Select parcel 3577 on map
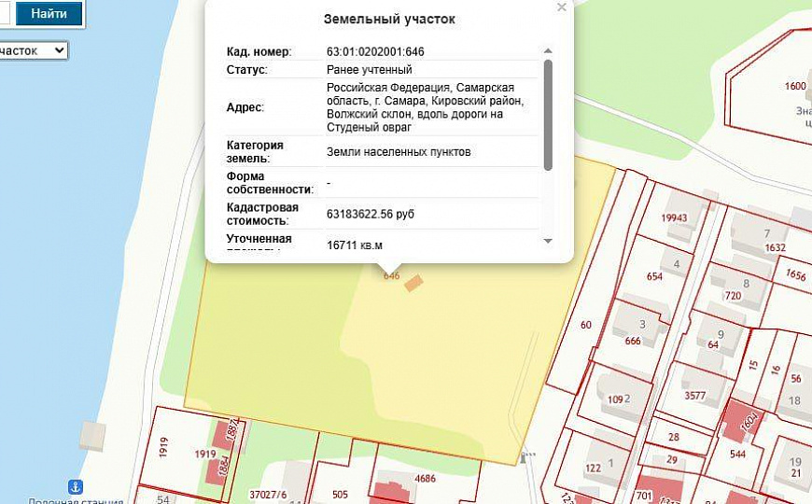Image resolution: width=812 pixels, height=504 pixels. pos(695,396)
